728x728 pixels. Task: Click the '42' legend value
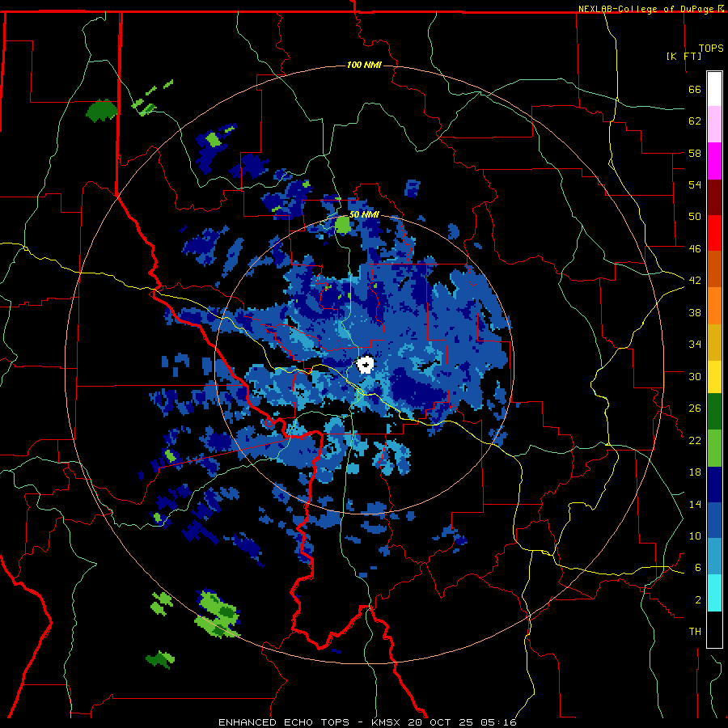tap(695, 280)
